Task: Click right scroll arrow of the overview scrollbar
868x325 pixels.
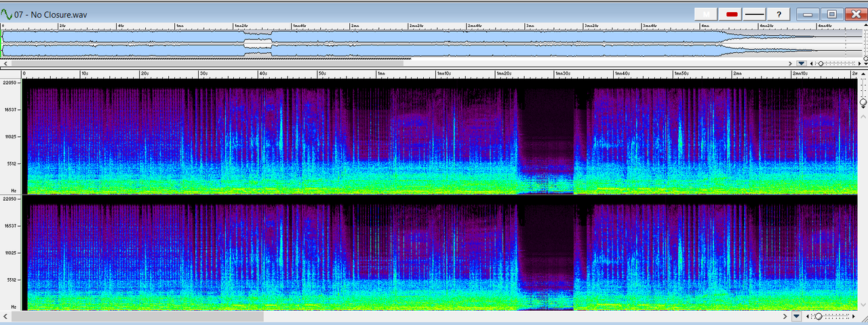Action: pos(790,63)
